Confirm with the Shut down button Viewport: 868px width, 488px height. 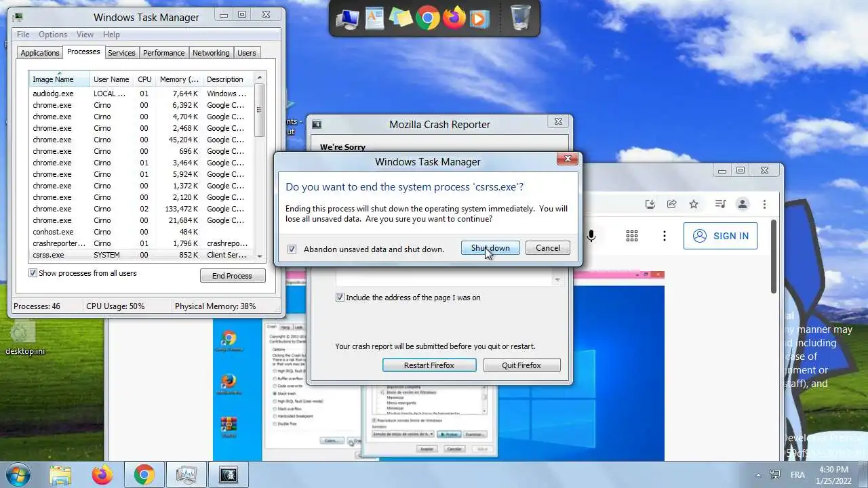490,248
